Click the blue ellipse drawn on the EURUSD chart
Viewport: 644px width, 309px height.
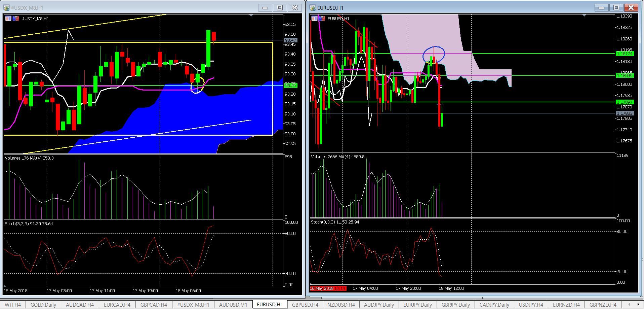point(434,54)
